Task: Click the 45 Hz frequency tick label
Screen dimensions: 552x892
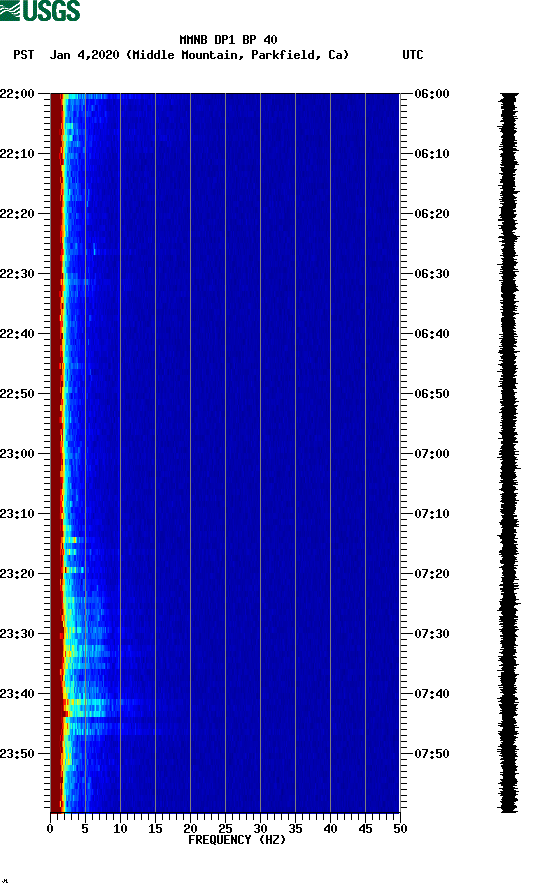Action: [365, 829]
